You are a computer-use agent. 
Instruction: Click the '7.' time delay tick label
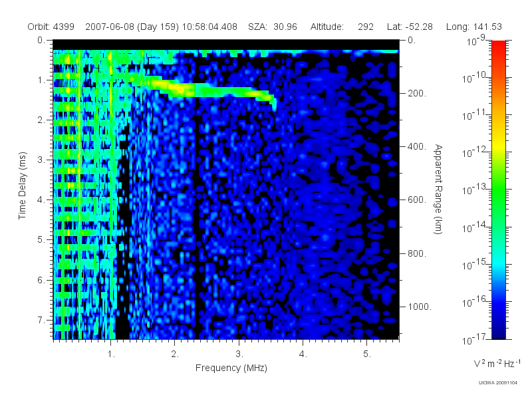click(x=41, y=320)
